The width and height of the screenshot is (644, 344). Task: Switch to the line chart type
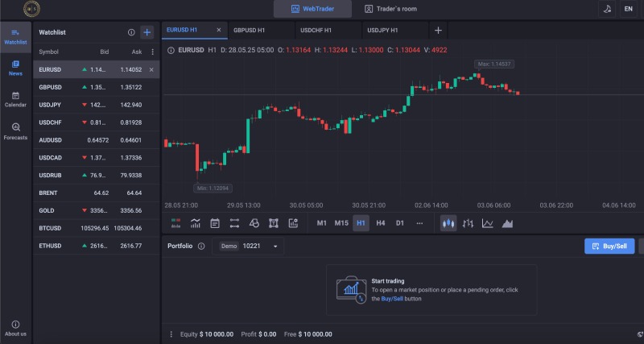488,223
